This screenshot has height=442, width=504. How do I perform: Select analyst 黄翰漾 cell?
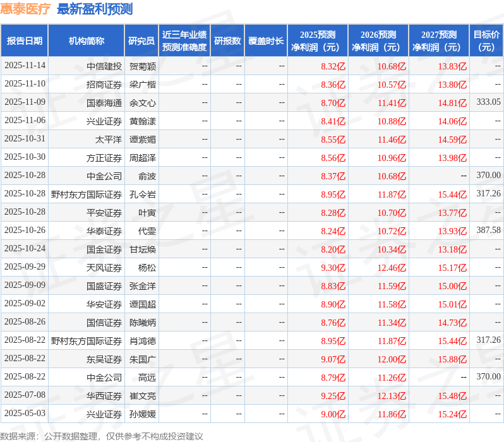[x=142, y=121]
